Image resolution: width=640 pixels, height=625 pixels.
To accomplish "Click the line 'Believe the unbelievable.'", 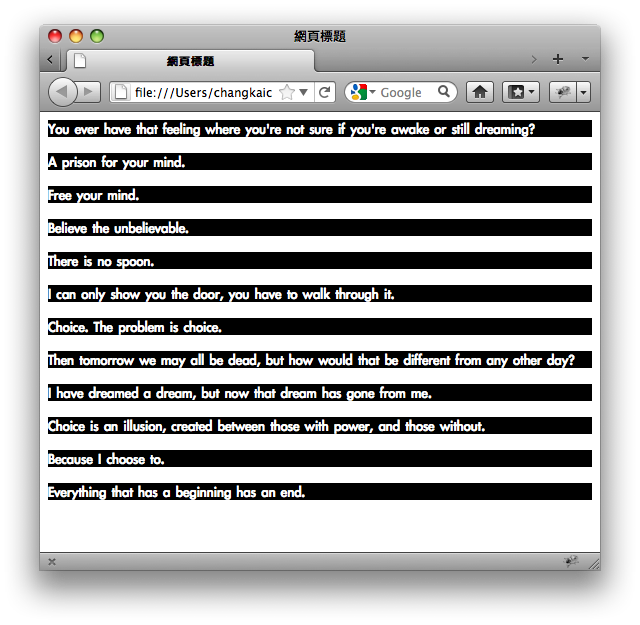I will pyautogui.click(x=320, y=227).
